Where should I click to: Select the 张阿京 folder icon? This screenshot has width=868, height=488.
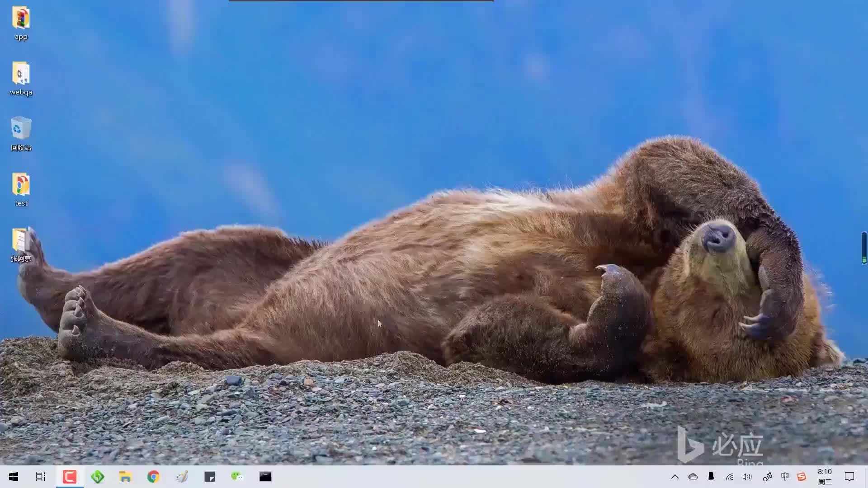[x=21, y=245]
